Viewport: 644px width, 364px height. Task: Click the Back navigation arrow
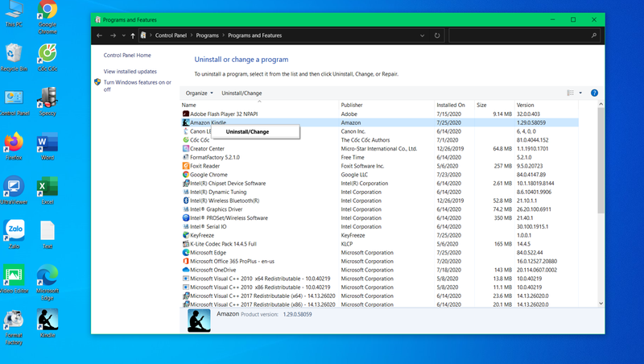[99, 35]
